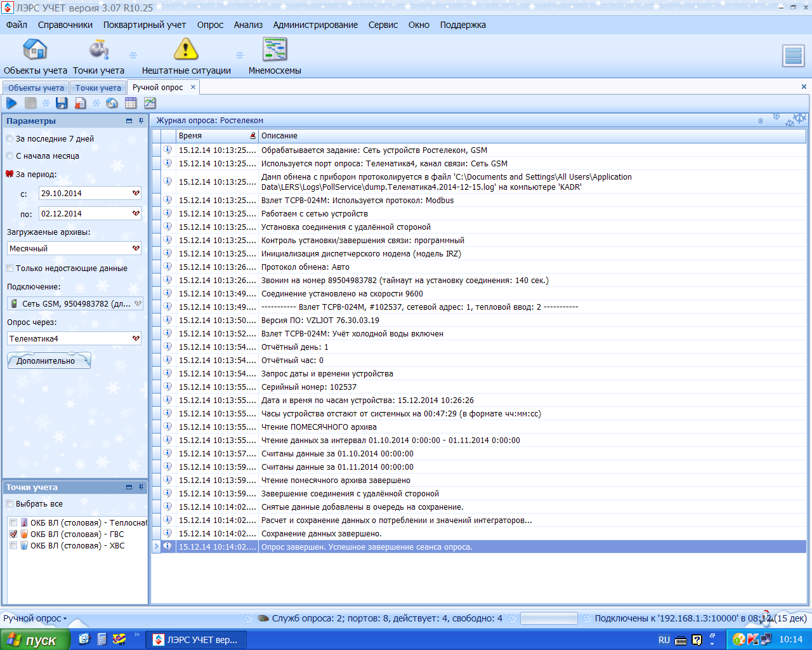The image size is (812, 650).
Task: Open the Поквартирный учет menu
Action: (x=145, y=25)
